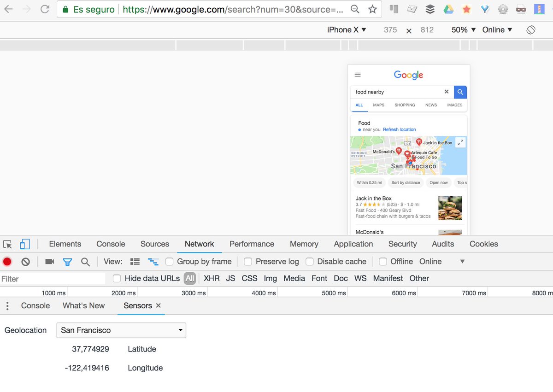
Task: Open the Performance tab
Action: [252, 244]
